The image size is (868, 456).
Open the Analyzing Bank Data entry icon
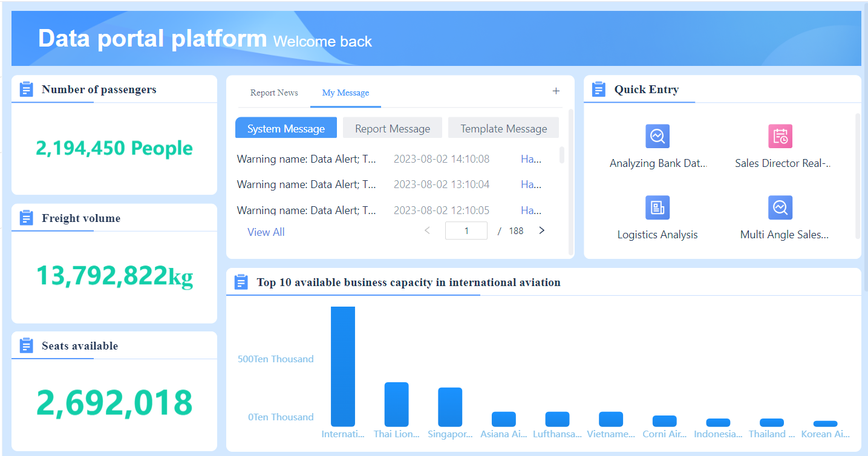pyautogui.click(x=658, y=136)
